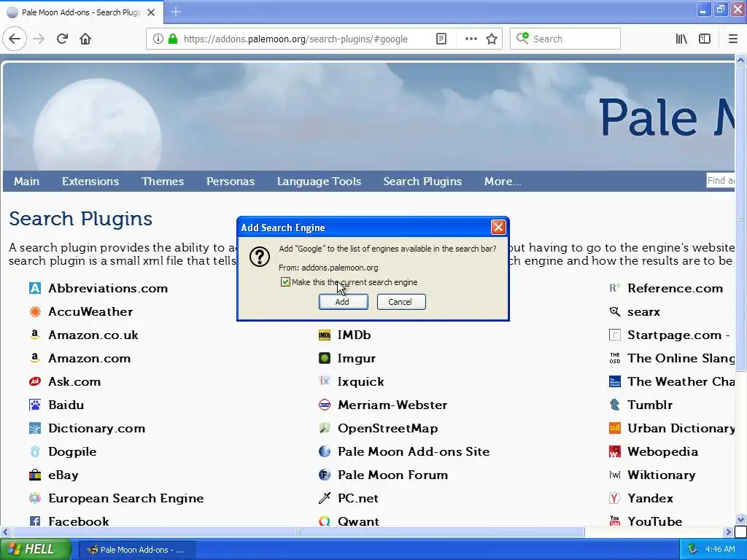Open the Library bookshelf icon
Screen dimensions: 747x560
681,39
